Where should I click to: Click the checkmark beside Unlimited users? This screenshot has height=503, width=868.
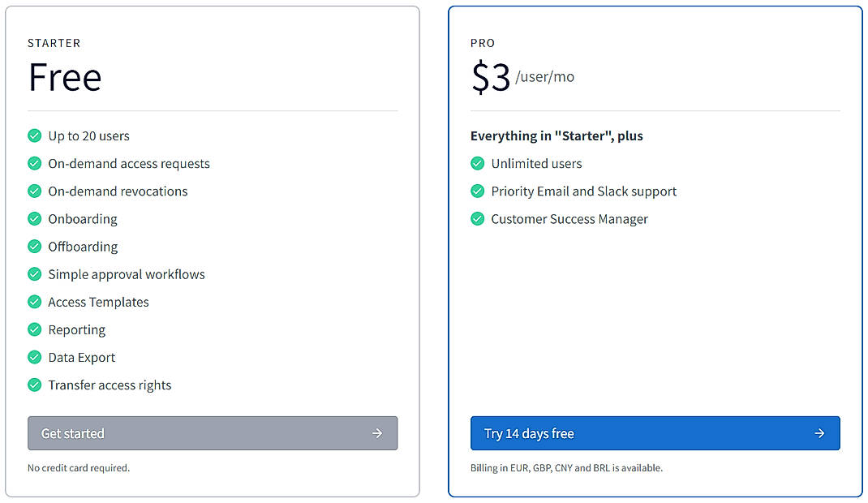(x=477, y=163)
